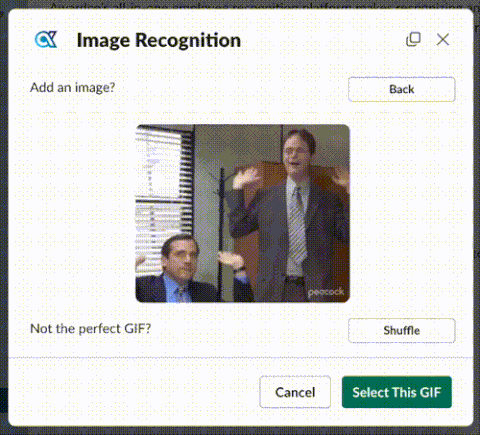Confirm with Select This GIF button
Screen dimensions: 480x435
click(397, 392)
